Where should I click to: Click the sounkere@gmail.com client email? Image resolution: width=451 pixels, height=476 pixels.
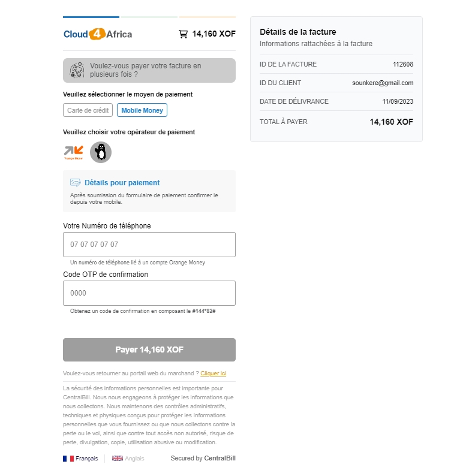[x=383, y=83]
